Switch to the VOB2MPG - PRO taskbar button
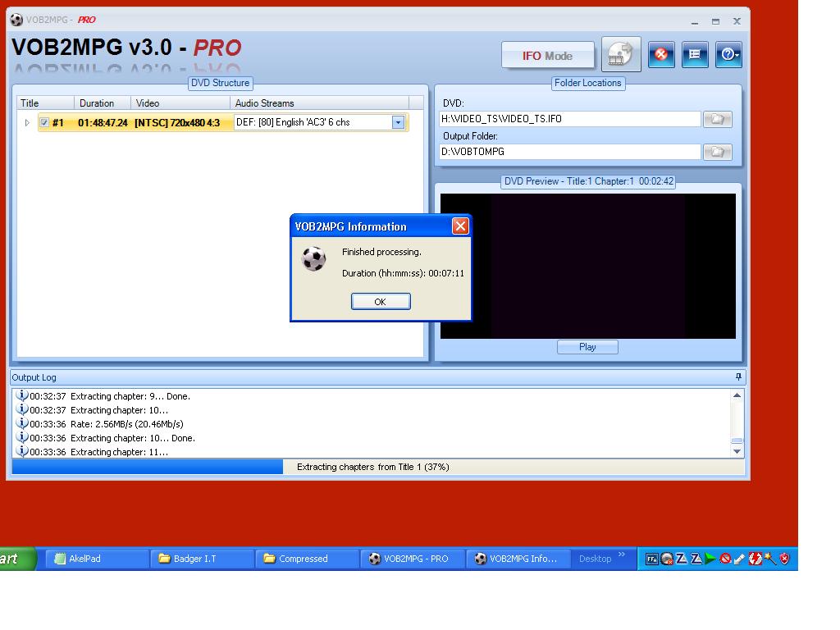The image size is (840, 630). (412, 559)
